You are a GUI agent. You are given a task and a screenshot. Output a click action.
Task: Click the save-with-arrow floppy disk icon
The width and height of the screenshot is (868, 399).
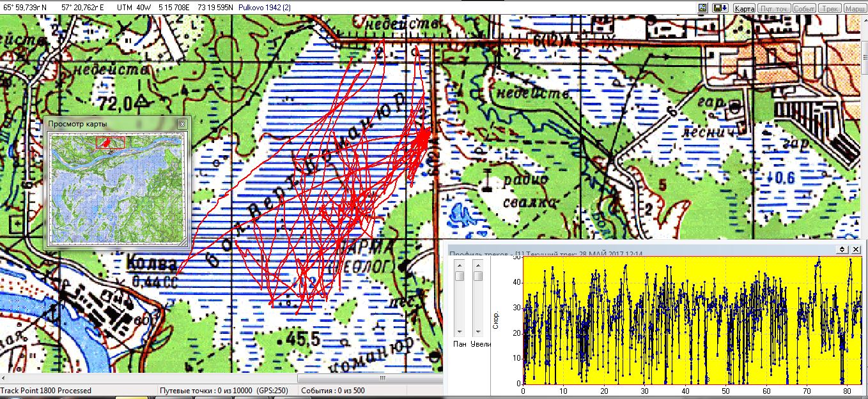pos(720,8)
